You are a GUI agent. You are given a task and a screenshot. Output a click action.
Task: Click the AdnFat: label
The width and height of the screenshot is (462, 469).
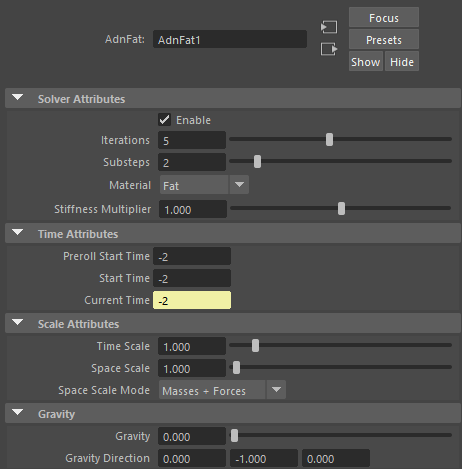pyautogui.click(x=125, y=39)
